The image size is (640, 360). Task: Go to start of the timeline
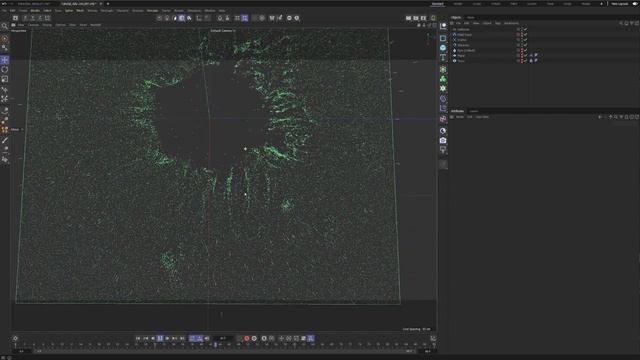coord(138,338)
